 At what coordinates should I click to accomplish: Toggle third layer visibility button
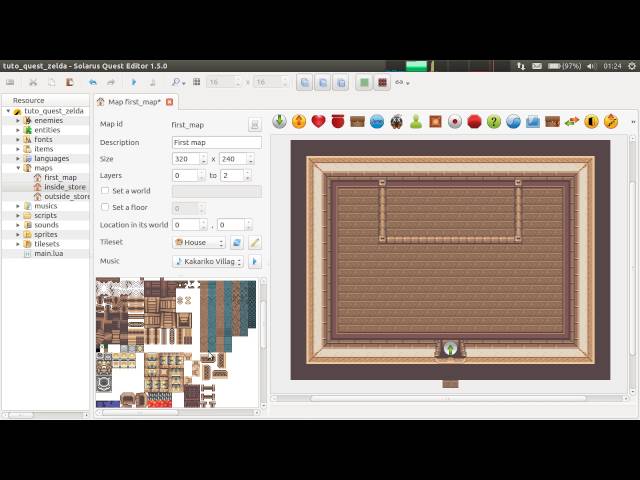coord(341,82)
